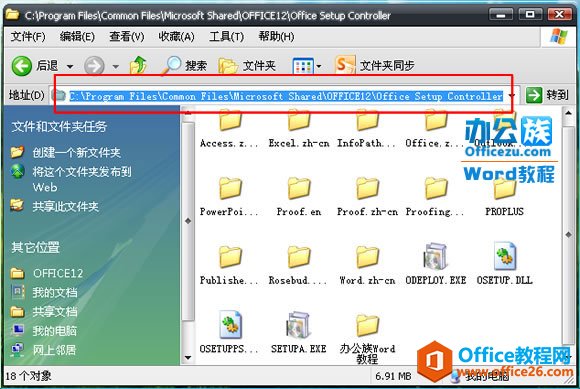Select the OSETUPPS... file

coord(229,332)
